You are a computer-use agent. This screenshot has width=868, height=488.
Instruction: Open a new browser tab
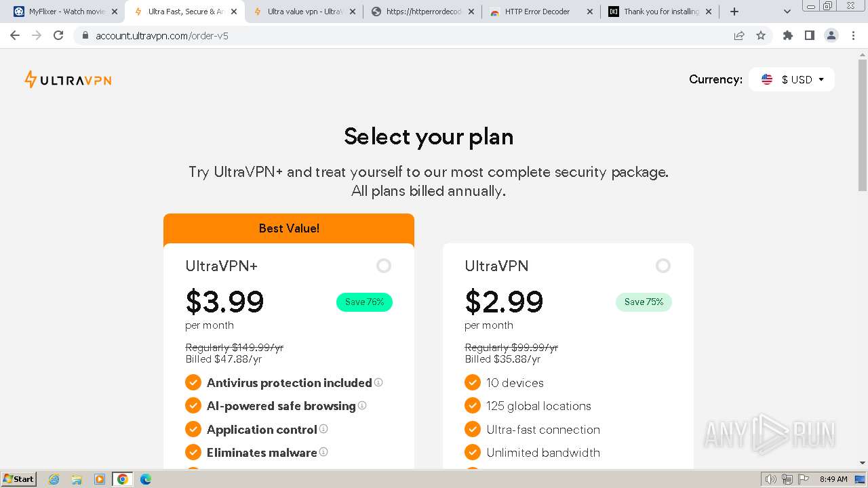(x=734, y=12)
